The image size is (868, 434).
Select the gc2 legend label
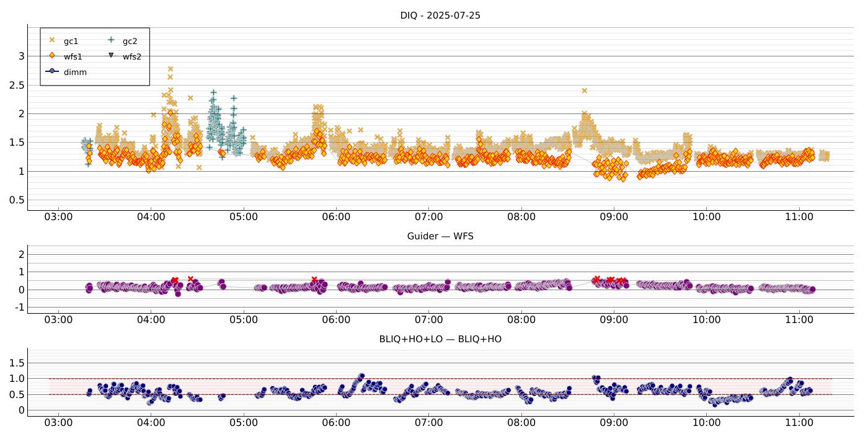pyautogui.click(x=130, y=42)
